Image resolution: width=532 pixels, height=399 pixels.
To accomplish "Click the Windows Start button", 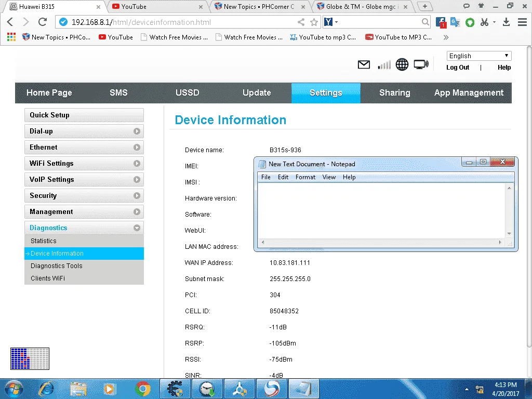I will [14, 389].
